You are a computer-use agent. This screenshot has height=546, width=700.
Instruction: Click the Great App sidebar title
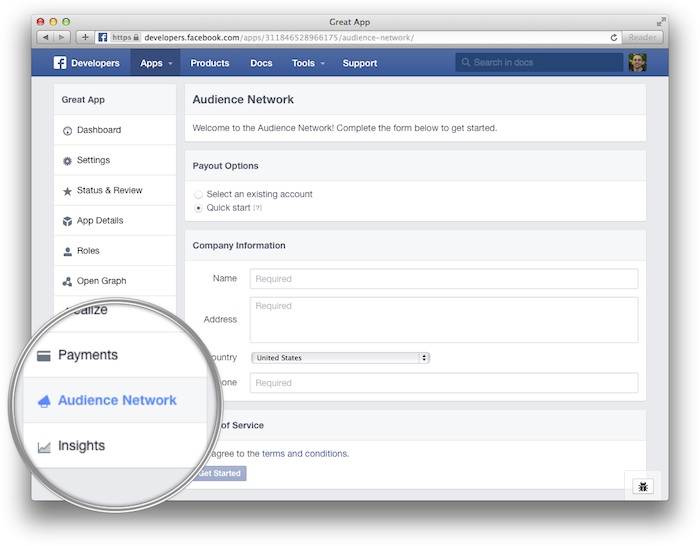pyautogui.click(x=83, y=100)
